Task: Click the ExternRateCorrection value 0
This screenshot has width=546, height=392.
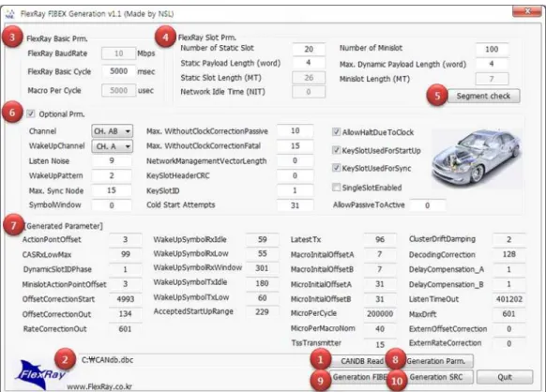Action: click(x=508, y=343)
